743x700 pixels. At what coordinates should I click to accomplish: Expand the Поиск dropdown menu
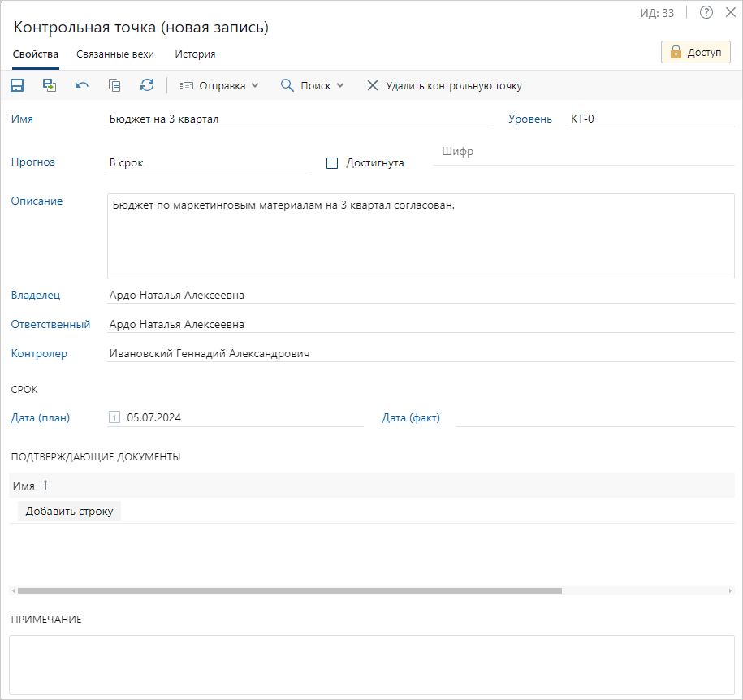(x=313, y=85)
